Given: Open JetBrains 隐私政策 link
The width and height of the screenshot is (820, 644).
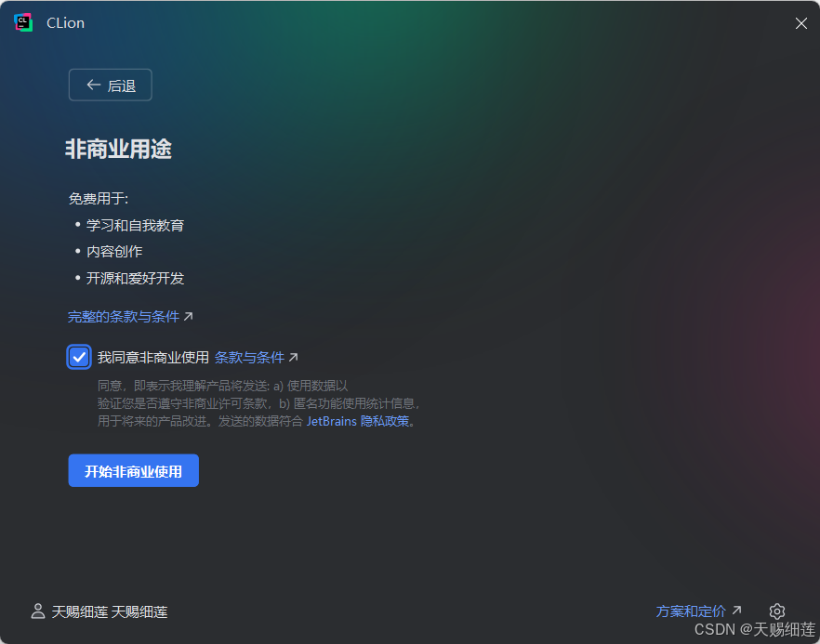Looking at the screenshot, I should click(358, 421).
